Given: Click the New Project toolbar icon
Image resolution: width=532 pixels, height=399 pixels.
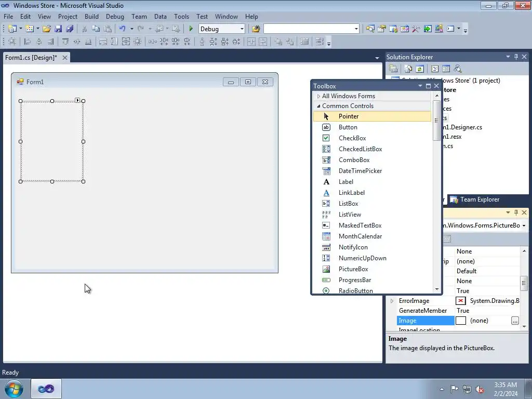Looking at the screenshot, I should coord(12,29).
